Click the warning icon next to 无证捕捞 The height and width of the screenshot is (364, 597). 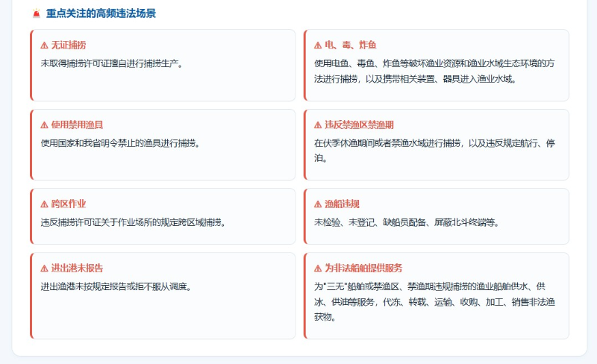coord(44,45)
